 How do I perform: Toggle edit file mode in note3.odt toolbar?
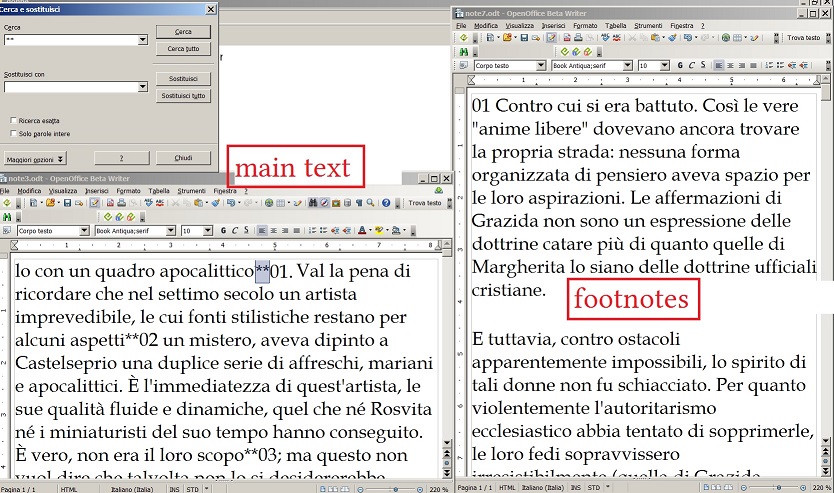tap(94, 203)
